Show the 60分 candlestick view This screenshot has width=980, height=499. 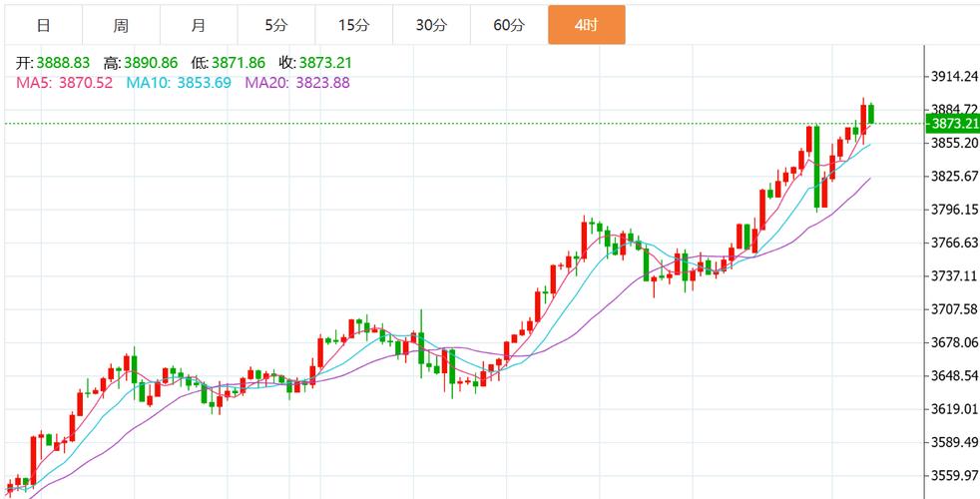(509, 25)
